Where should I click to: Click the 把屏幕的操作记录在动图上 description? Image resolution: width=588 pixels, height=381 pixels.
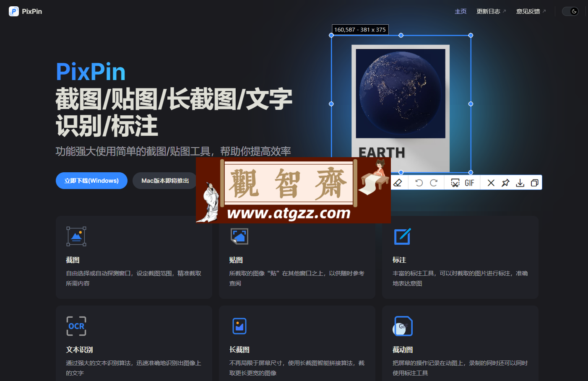pyautogui.click(x=460, y=368)
